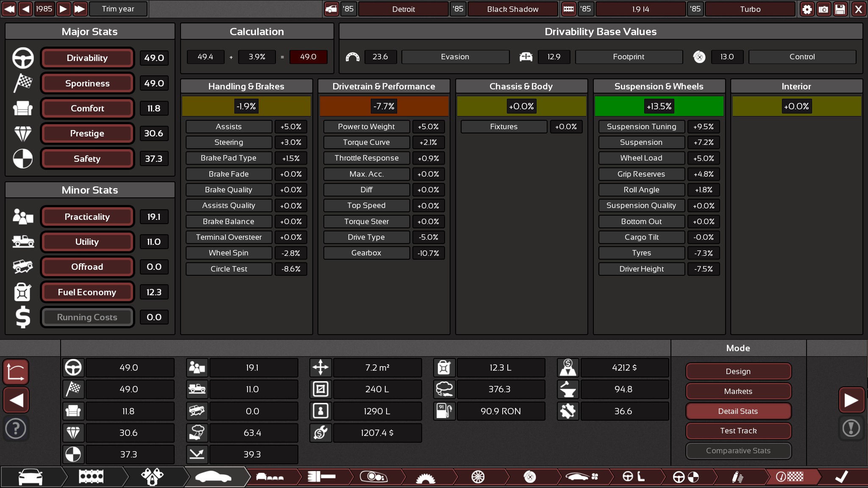Switch to Test Track mode
Viewport: 868px width, 488px height.
(x=738, y=431)
